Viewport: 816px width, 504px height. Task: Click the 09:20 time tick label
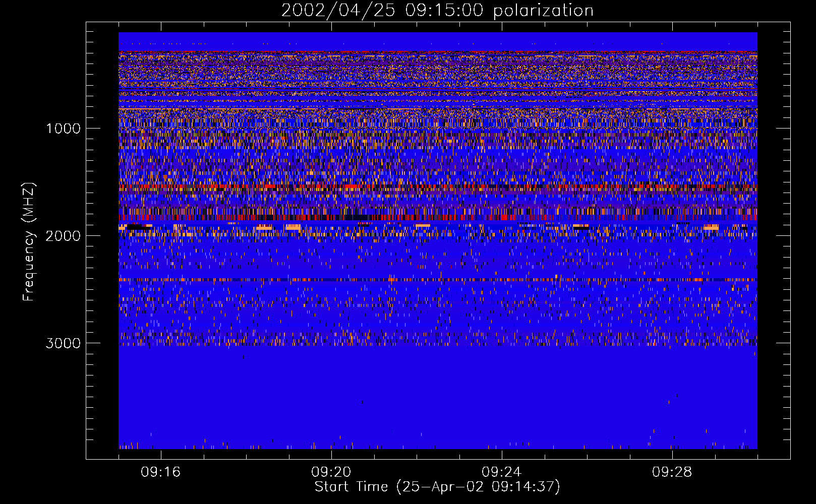(x=331, y=472)
